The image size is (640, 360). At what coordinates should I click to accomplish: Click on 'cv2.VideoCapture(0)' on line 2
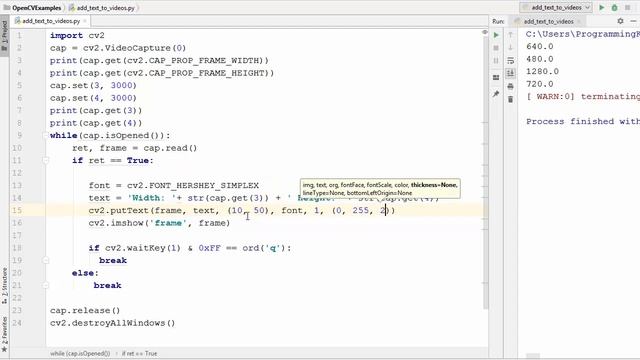pos(134,48)
